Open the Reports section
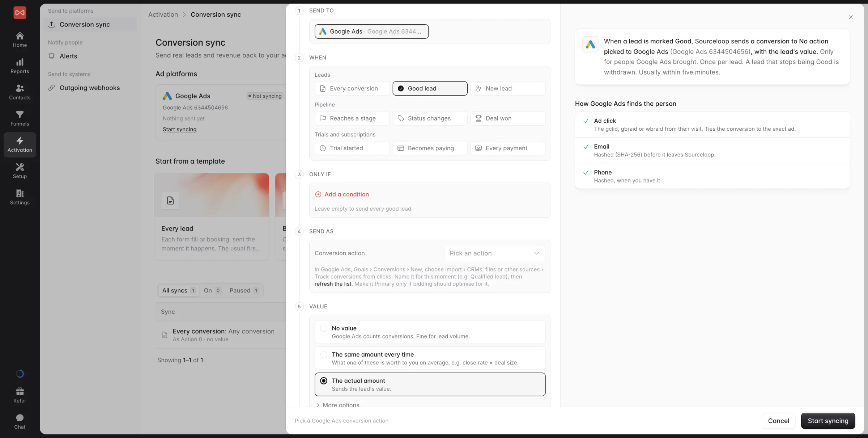868x438 pixels. (x=20, y=66)
